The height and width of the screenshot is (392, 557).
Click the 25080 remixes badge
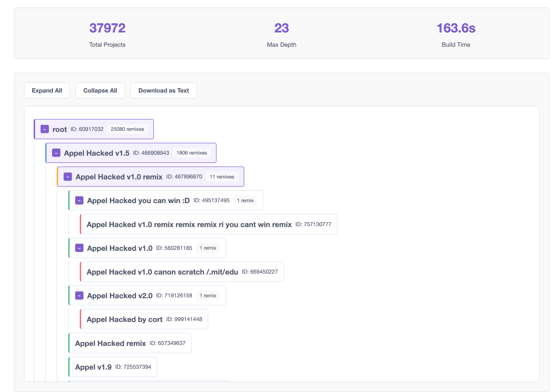(x=127, y=129)
